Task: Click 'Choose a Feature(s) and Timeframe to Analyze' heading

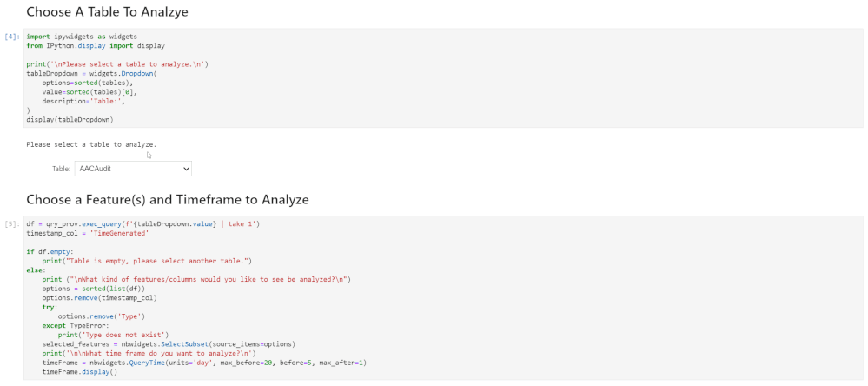Action: coord(167,199)
